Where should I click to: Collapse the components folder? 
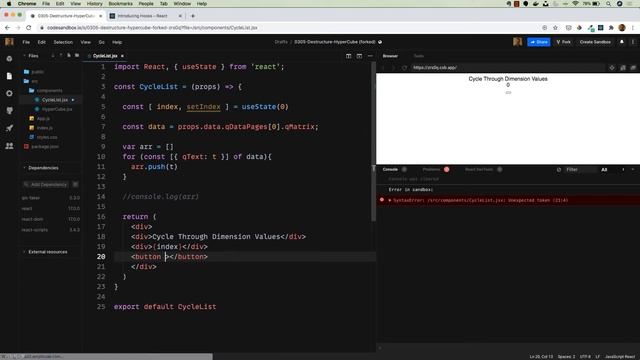46,91
